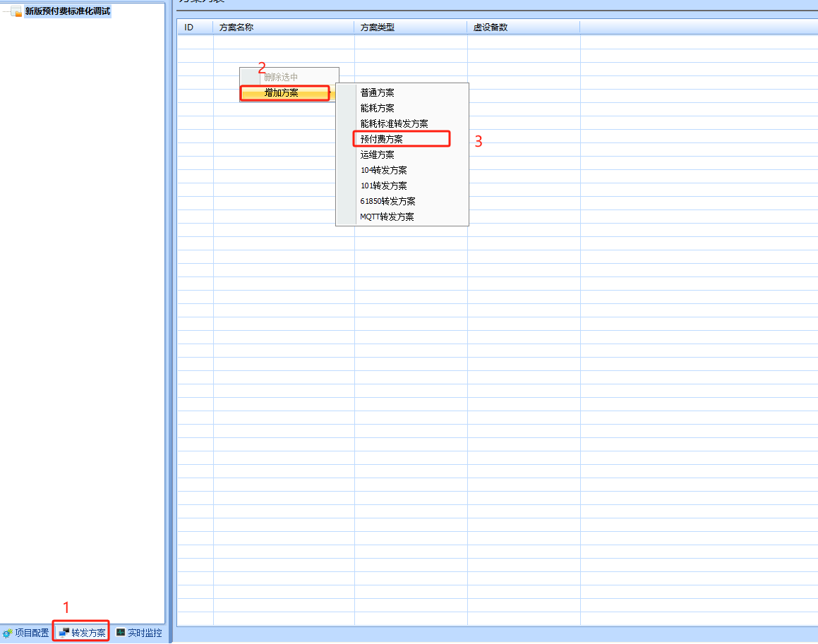
Task: Select 61850转发方案 from the list
Action: [387, 201]
